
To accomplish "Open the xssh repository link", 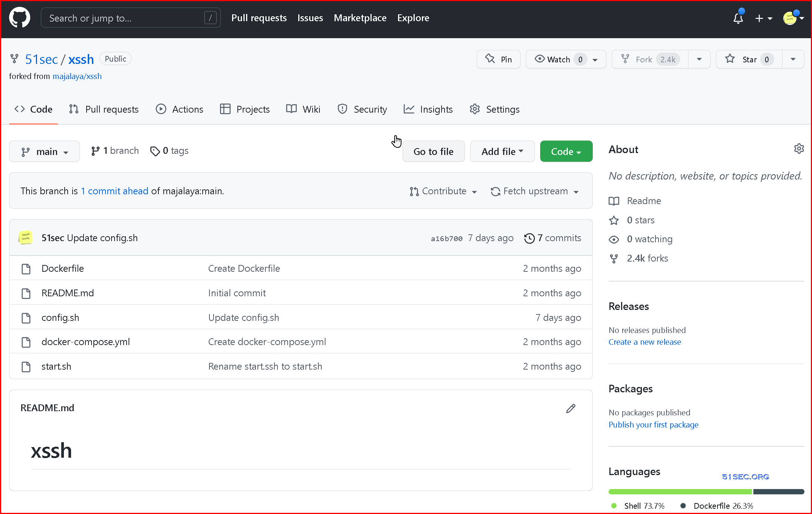I will point(81,59).
